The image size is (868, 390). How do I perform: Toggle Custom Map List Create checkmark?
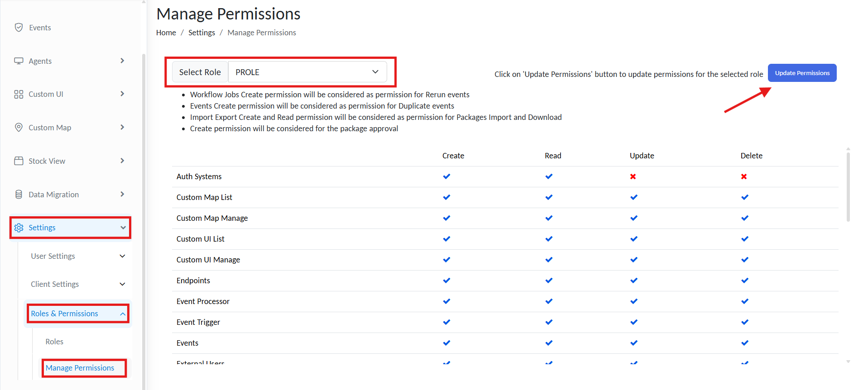pyautogui.click(x=446, y=197)
